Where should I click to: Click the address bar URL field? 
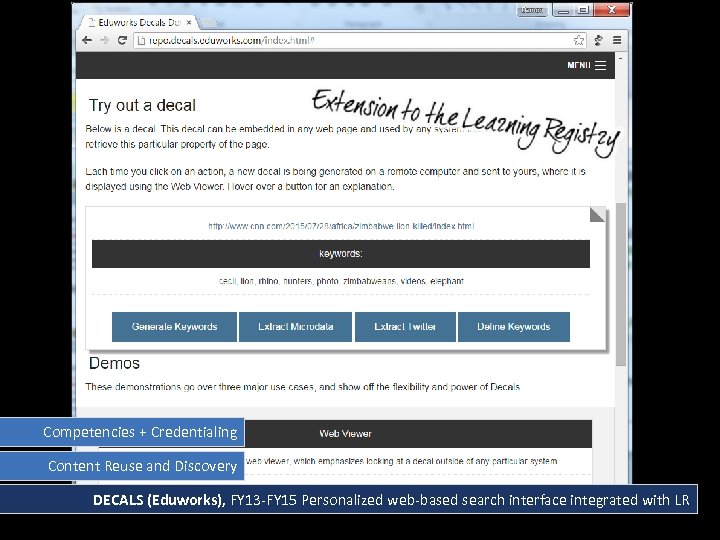coord(360,40)
